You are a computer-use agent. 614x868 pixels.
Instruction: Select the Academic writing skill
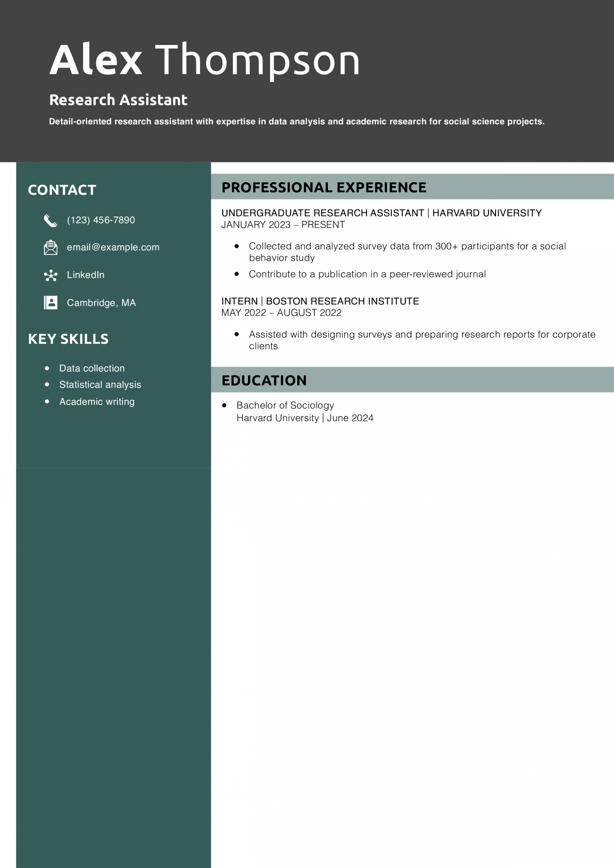coord(97,401)
